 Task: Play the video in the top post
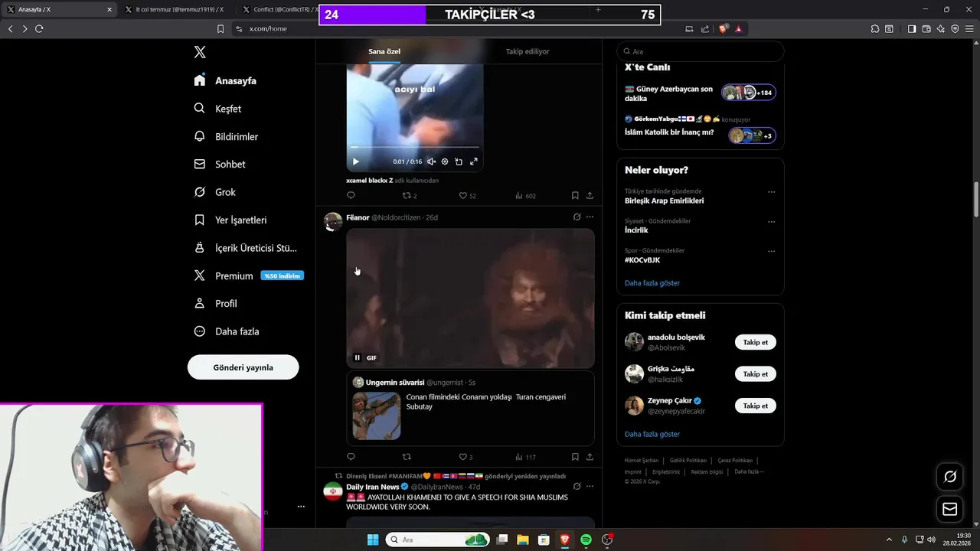[x=355, y=161]
